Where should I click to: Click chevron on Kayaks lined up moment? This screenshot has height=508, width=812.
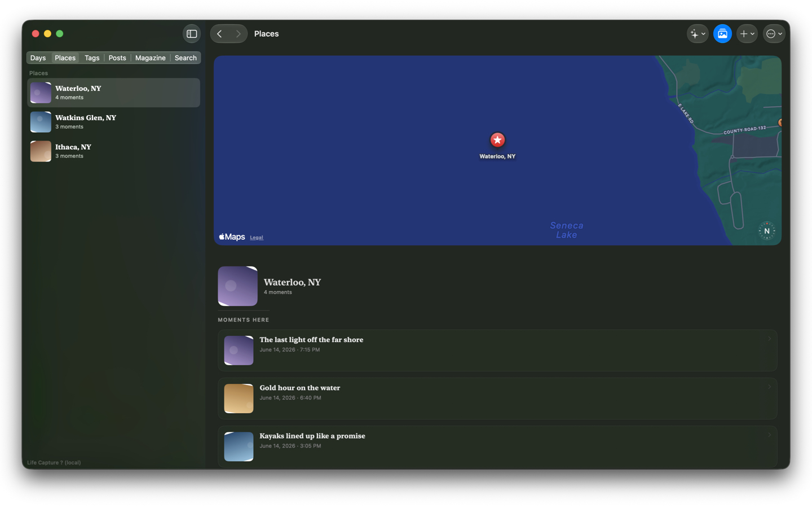coord(769,435)
